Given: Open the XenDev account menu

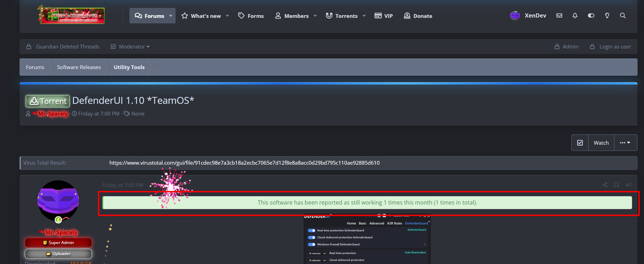Looking at the screenshot, I should (528, 15).
